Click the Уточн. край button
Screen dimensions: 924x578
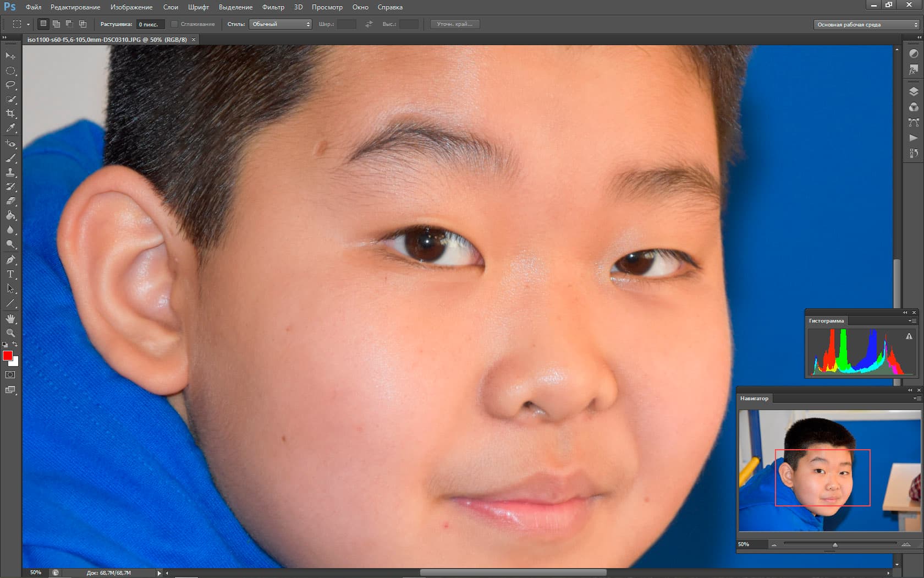click(454, 24)
